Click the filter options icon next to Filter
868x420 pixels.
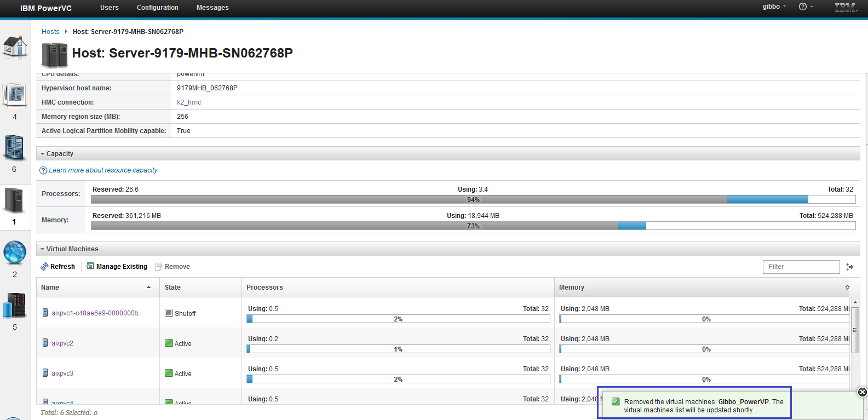[850, 267]
